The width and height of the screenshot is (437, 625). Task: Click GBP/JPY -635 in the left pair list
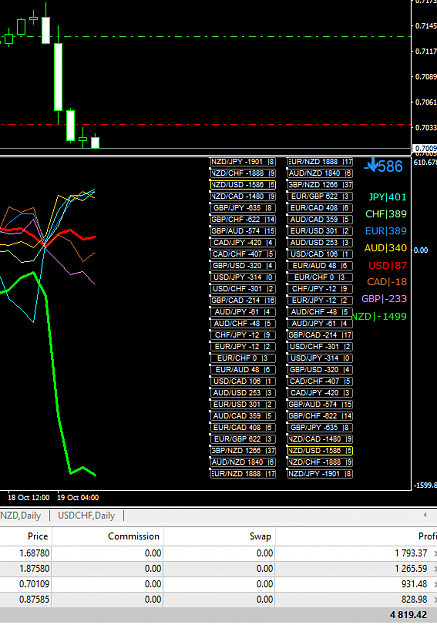(243, 208)
